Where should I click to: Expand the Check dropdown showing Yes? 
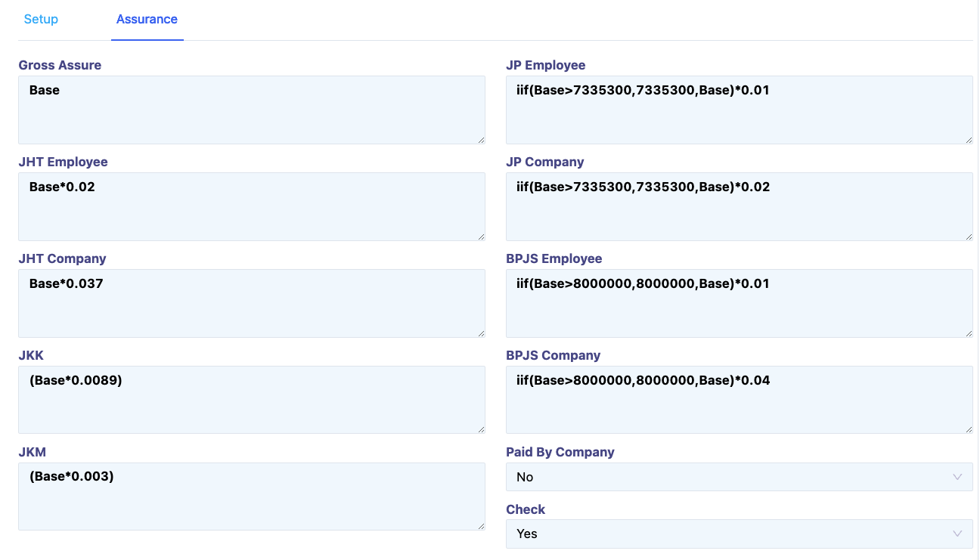click(x=739, y=534)
